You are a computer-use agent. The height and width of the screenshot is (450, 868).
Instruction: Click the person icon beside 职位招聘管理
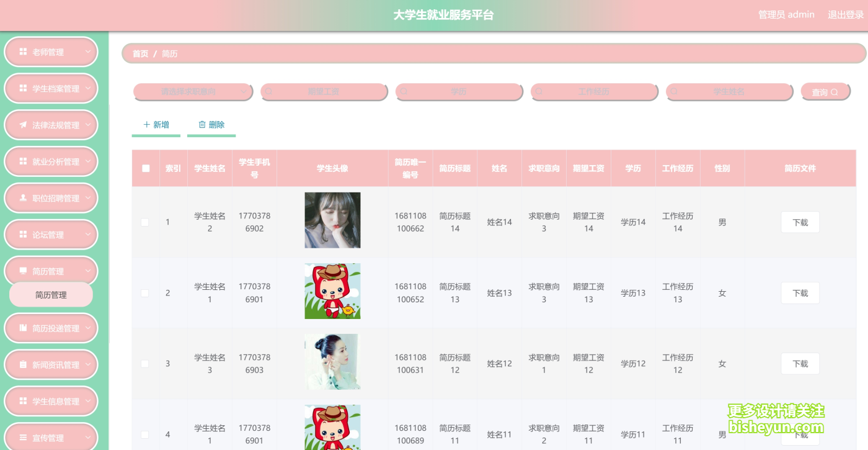point(23,198)
